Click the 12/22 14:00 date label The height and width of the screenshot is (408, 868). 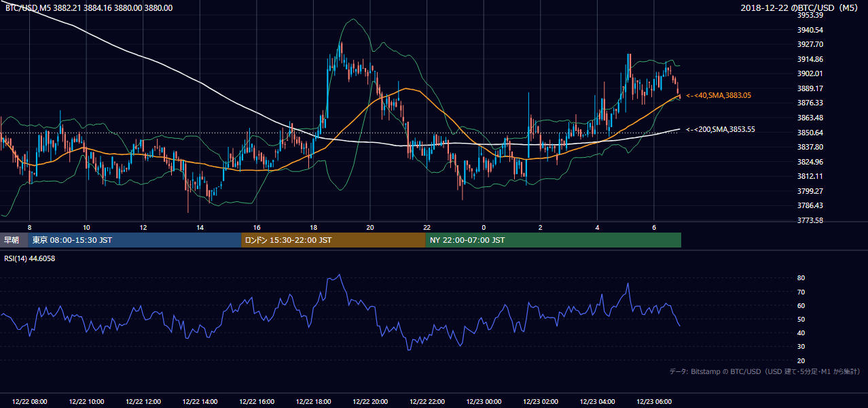pos(200,402)
